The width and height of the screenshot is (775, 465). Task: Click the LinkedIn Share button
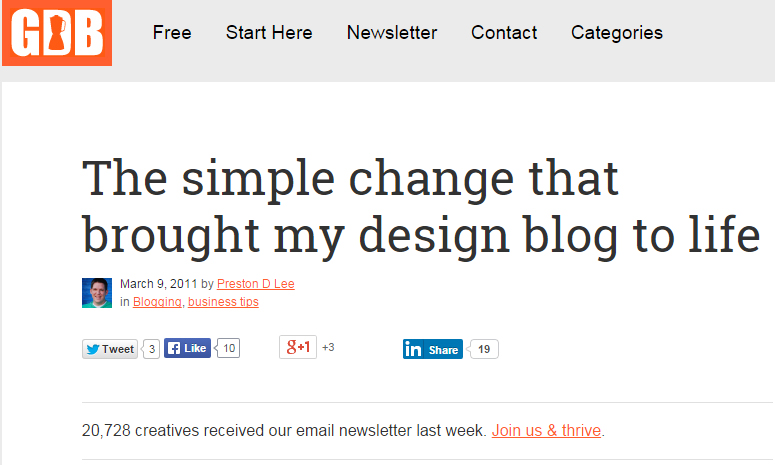(432, 349)
